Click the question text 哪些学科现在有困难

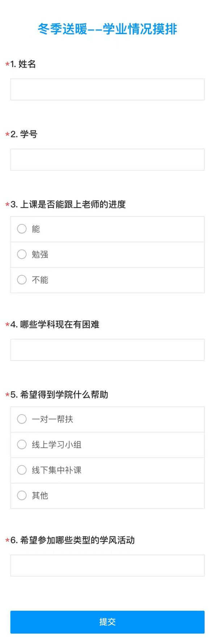[60, 325]
